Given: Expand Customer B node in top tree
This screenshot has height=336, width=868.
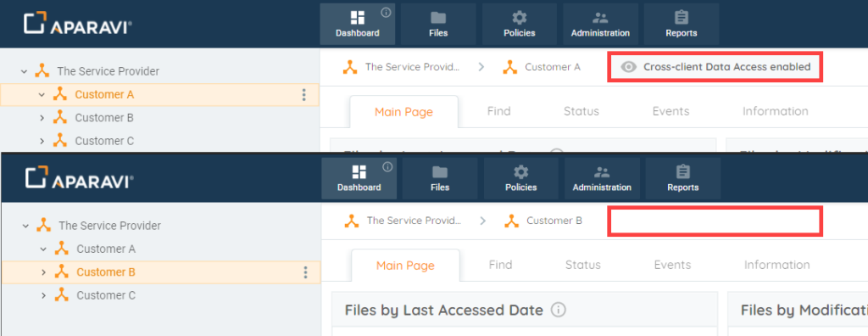Looking at the screenshot, I should [x=42, y=118].
